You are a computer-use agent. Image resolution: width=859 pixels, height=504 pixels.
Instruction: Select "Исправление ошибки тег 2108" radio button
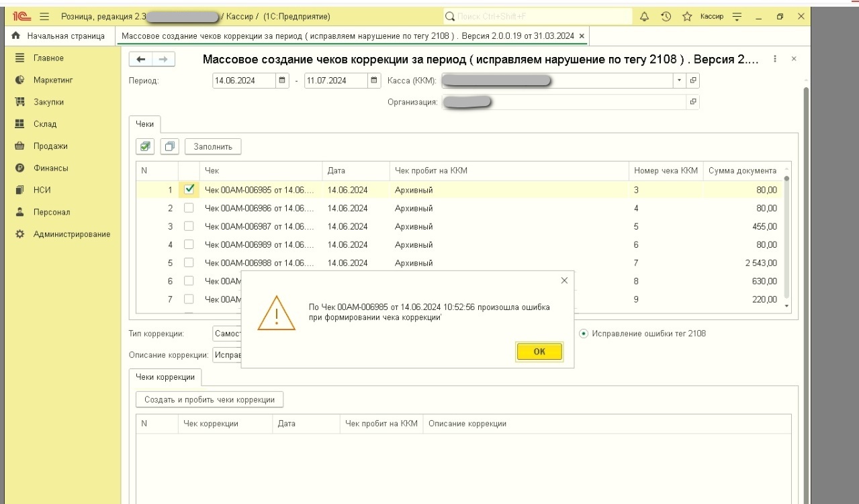[583, 334]
